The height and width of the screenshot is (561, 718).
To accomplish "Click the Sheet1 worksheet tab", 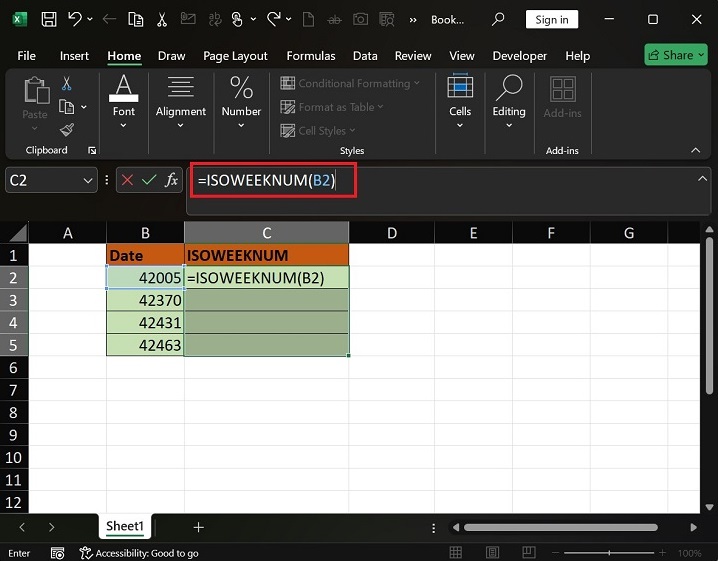I will 125,527.
